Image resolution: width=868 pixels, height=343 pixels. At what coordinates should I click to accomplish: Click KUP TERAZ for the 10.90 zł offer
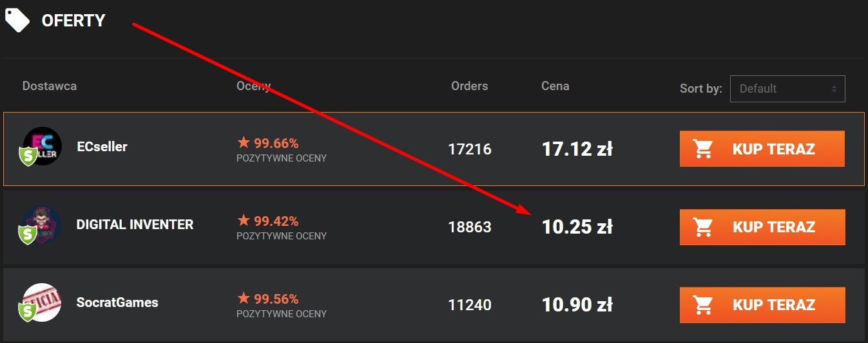click(762, 305)
